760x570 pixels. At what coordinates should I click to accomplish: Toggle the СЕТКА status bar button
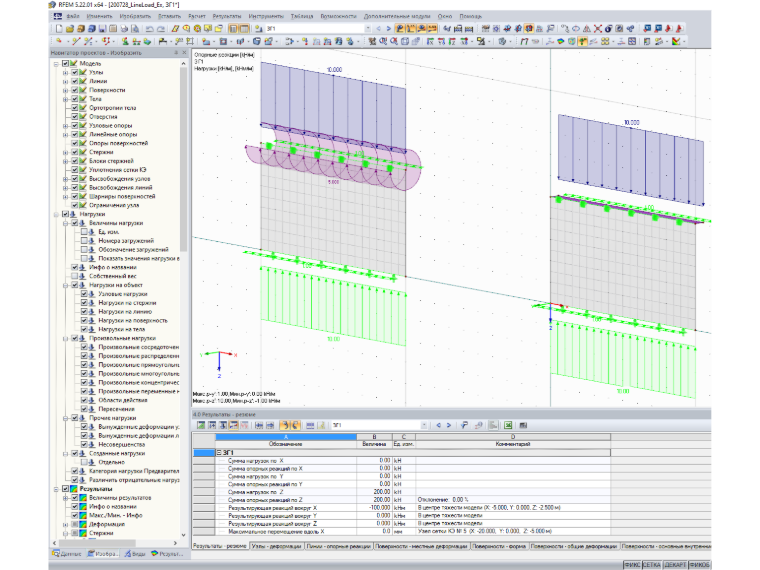coord(651,565)
